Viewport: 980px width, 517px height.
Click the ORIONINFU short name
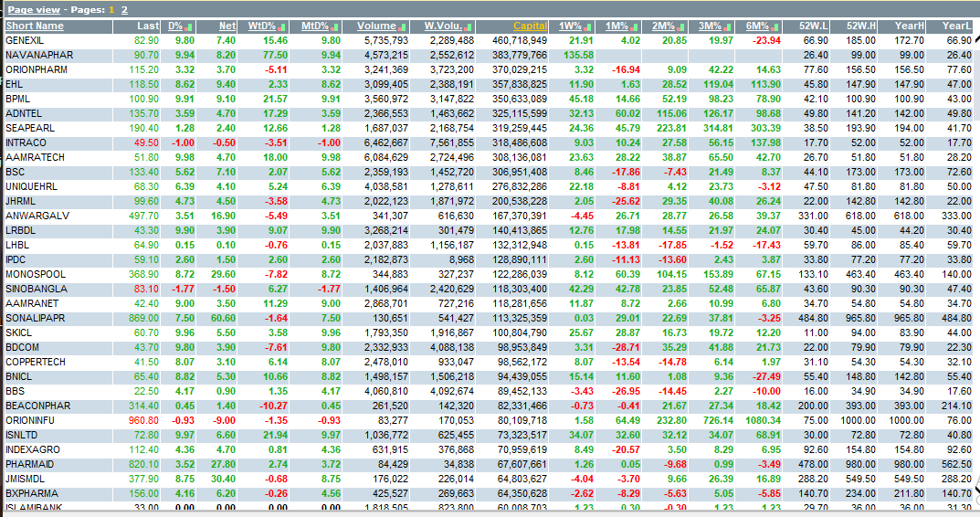tap(30, 421)
